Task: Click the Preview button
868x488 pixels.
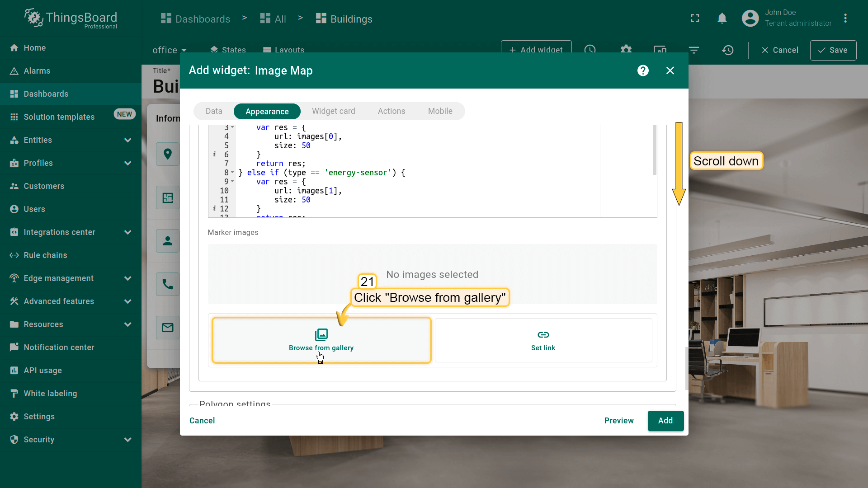Action: tap(618, 421)
